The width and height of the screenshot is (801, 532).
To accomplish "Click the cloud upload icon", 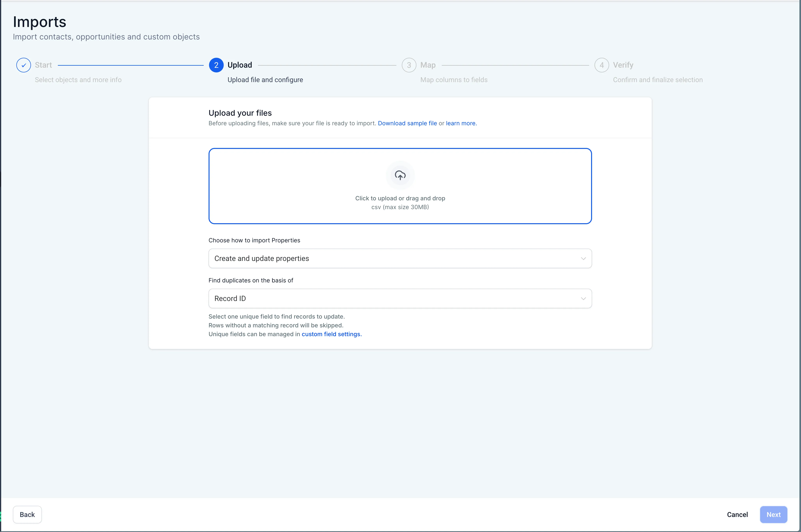I will point(400,175).
